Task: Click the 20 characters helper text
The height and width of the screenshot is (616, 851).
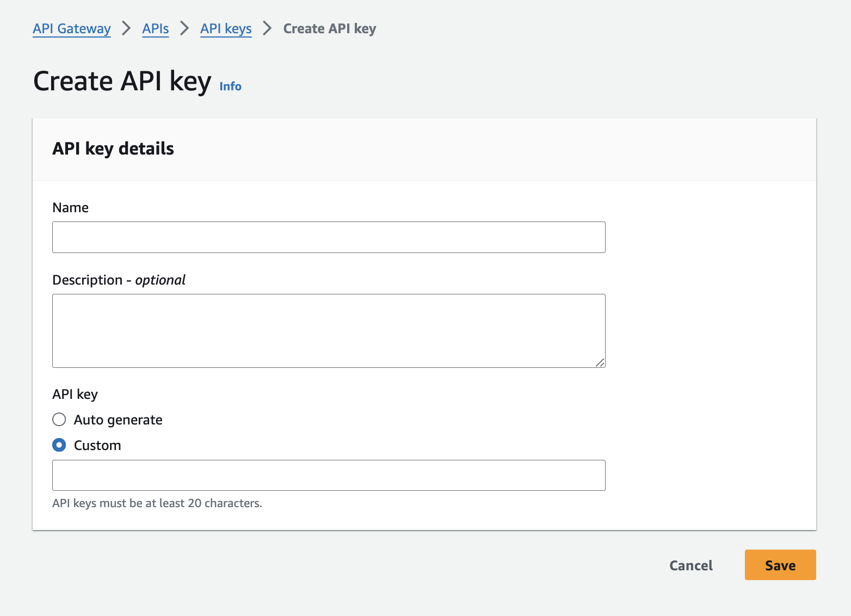Action: [x=157, y=503]
